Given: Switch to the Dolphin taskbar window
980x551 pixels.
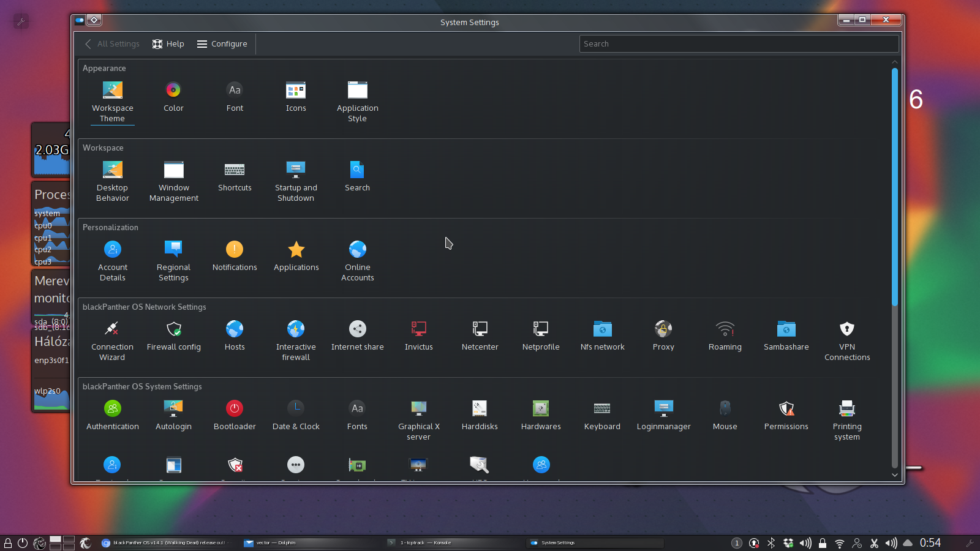Looking at the screenshot, I should click(x=276, y=542).
